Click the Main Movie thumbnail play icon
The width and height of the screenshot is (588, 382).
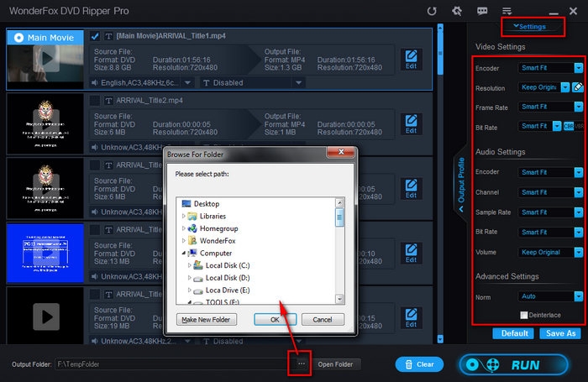click(46, 59)
